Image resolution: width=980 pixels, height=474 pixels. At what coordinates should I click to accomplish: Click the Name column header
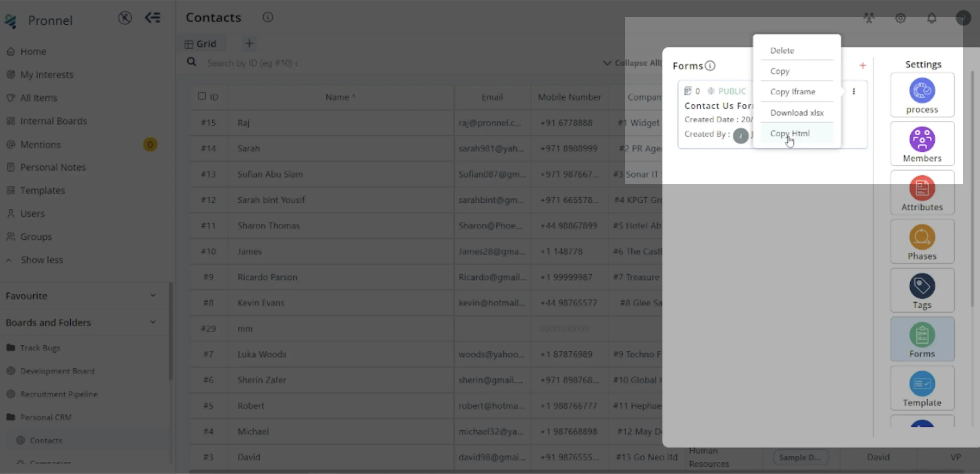click(x=340, y=97)
